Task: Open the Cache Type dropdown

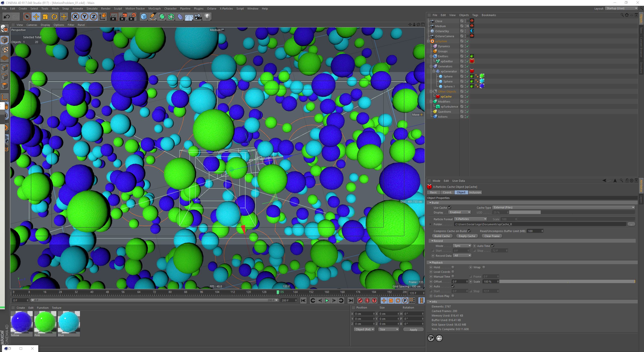Action: [563, 207]
